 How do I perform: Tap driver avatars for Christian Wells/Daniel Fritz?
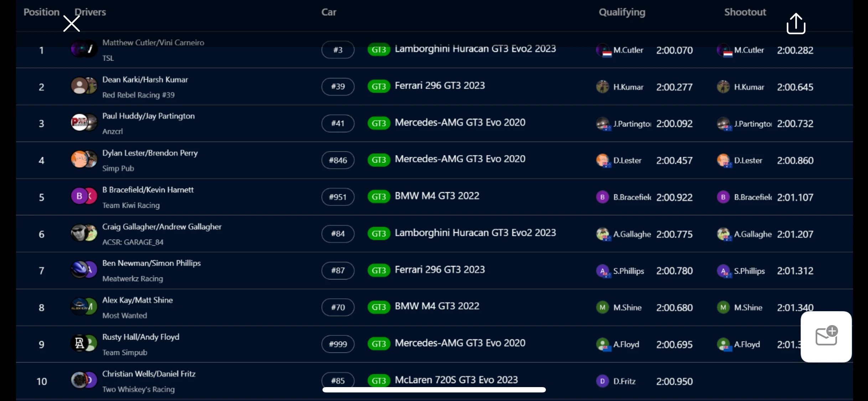point(84,380)
